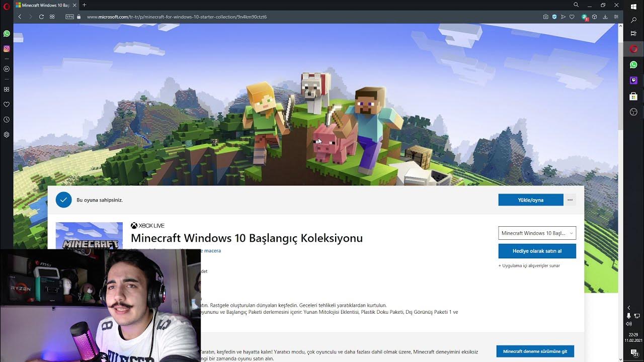This screenshot has height=362, width=644.
Task: Open the Windows Start menu
Action: tap(634, 7)
